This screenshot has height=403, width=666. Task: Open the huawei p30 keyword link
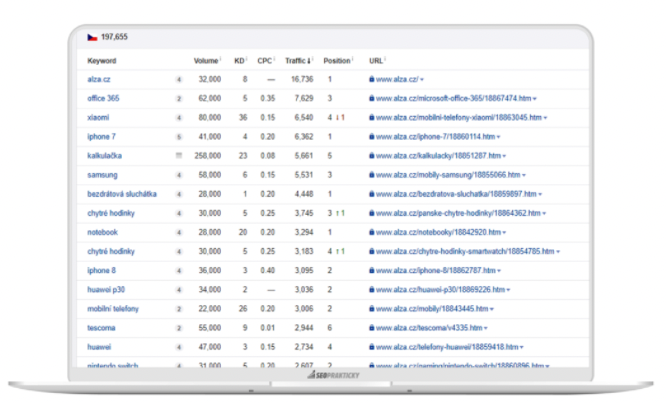pyautogui.click(x=106, y=290)
